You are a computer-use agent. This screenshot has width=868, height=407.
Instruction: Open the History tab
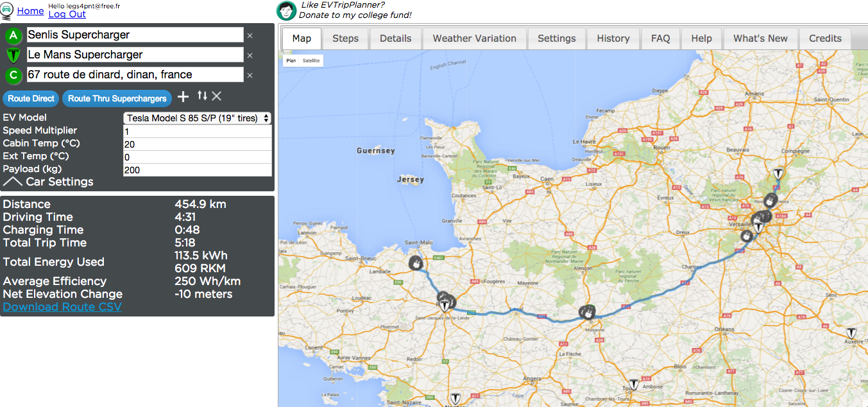pos(613,39)
